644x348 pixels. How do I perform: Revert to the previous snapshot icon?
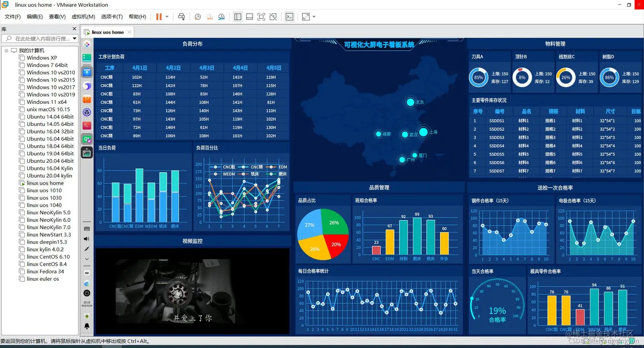click(210, 17)
